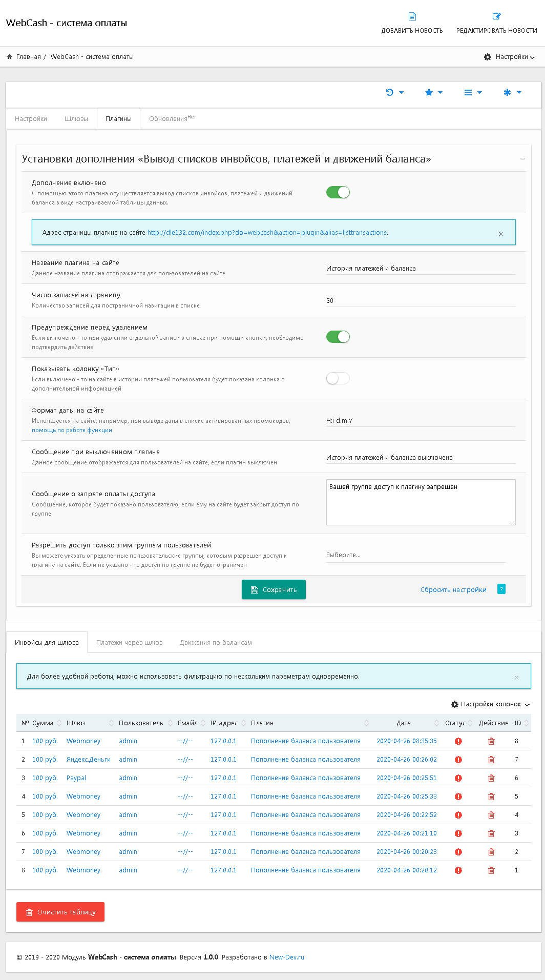This screenshot has height=980, width=545.
Task: Toggle the 'Дополнение включено' switch
Action: 338,192
